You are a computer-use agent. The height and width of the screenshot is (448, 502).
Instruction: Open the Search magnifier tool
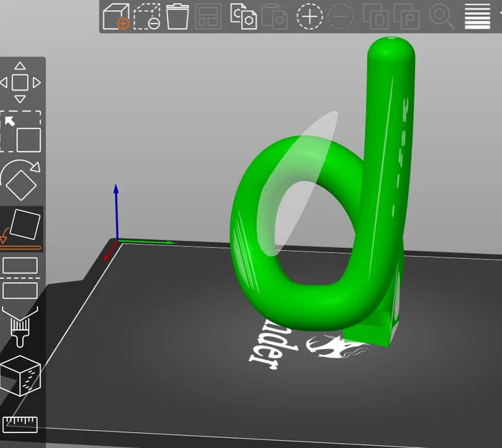click(x=442, y=16)
